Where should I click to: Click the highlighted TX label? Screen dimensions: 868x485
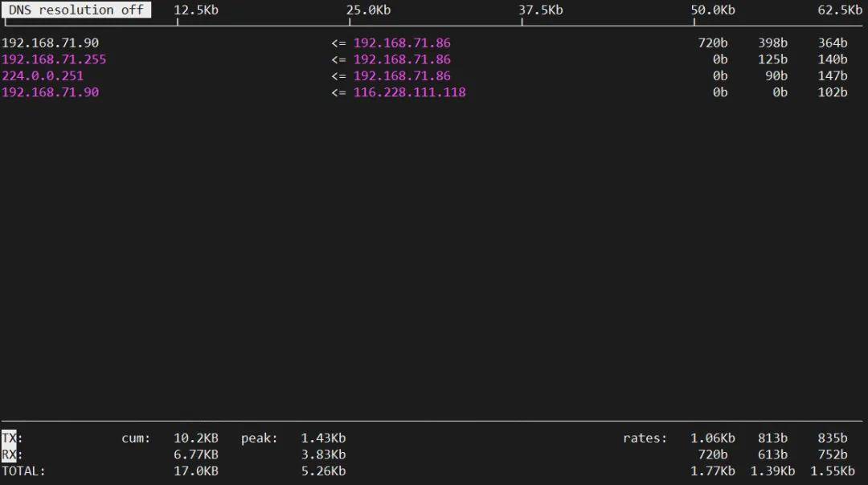tap(10, 438)
